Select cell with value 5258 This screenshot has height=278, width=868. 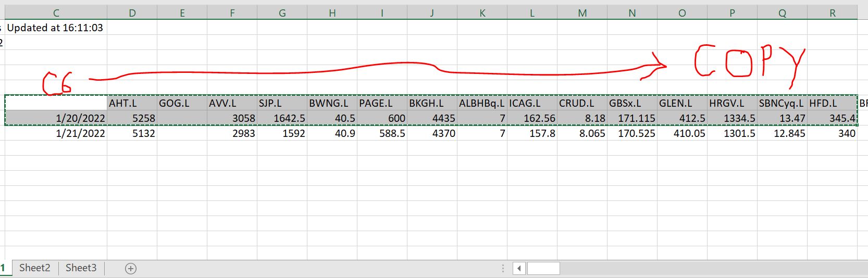[132, 118]
